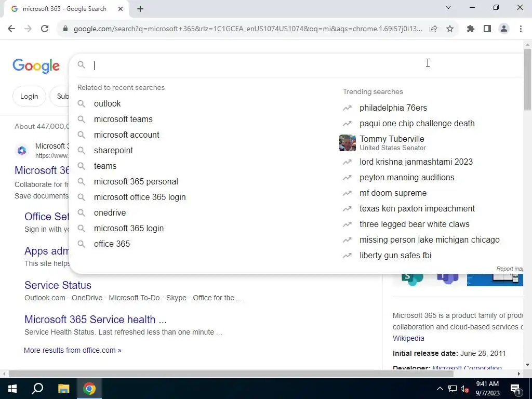The image size is (532, 399).
Task: Reload the current page
Action: point(45,29)
